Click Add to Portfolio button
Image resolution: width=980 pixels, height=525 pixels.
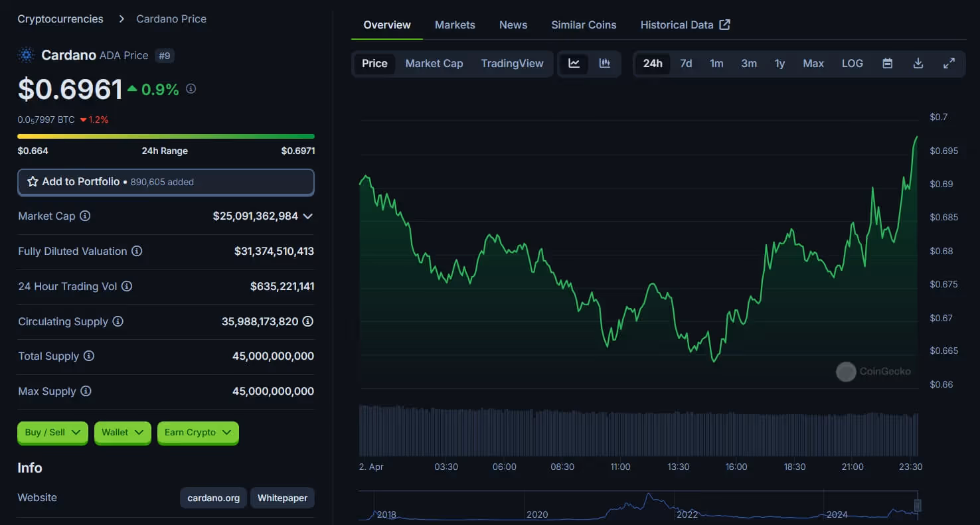point(166,182)
